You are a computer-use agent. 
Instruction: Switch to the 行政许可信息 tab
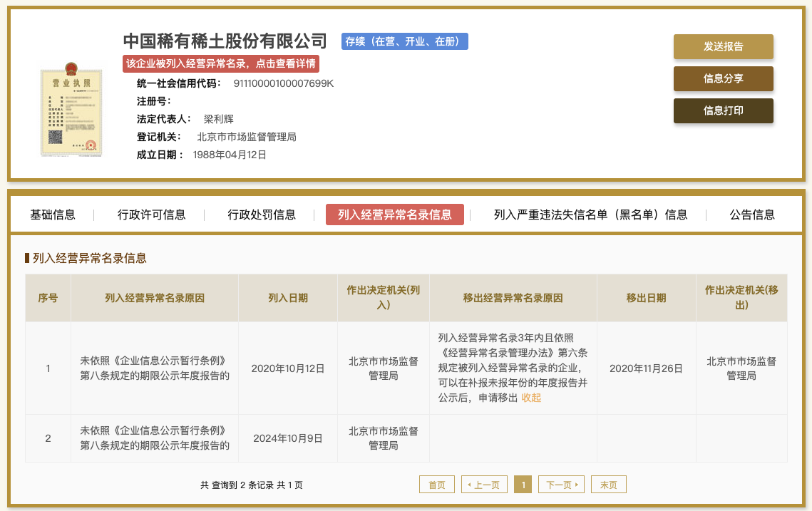[151, 215]
